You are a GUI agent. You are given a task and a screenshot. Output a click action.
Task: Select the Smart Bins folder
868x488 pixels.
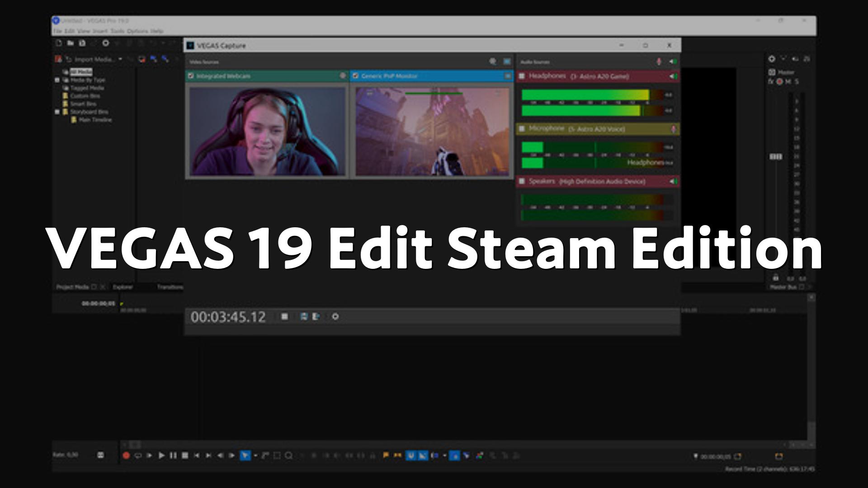coord(83,104)
